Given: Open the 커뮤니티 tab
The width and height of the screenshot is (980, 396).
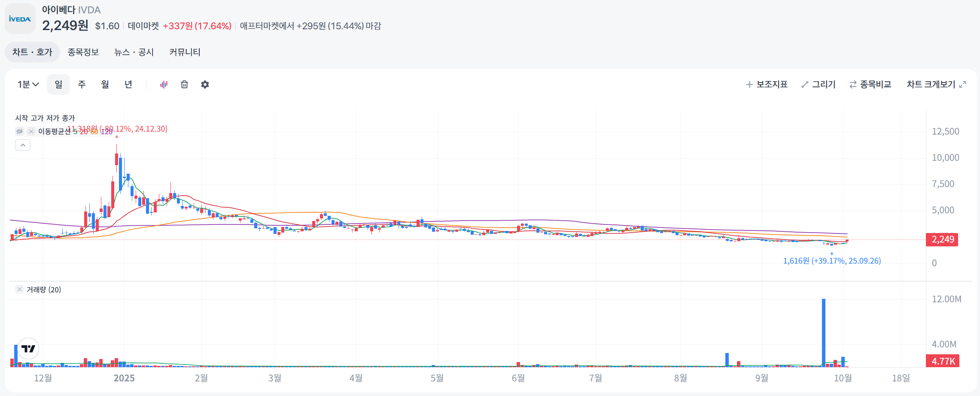Looking at the screenshot, I should pos(185,52).
